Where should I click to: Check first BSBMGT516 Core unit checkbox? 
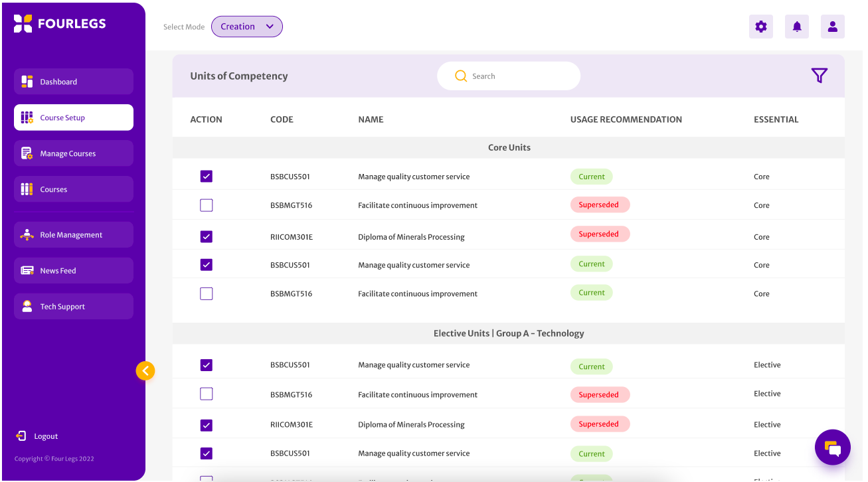(x=207, y=205)
